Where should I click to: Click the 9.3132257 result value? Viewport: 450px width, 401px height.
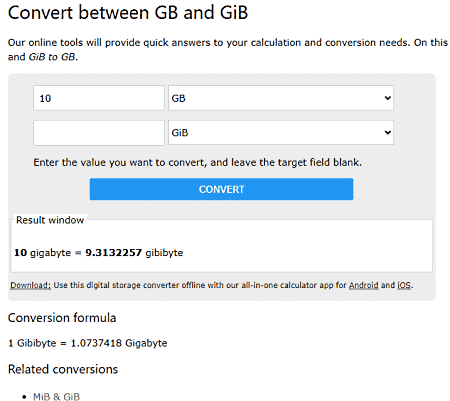[114, 253]
